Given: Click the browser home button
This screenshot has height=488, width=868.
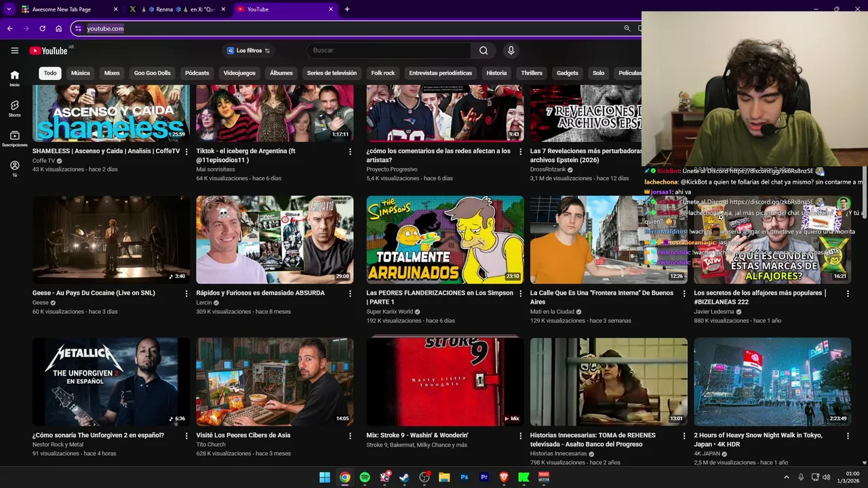Looking at the screenshot, I should click(x=58, y=28).
